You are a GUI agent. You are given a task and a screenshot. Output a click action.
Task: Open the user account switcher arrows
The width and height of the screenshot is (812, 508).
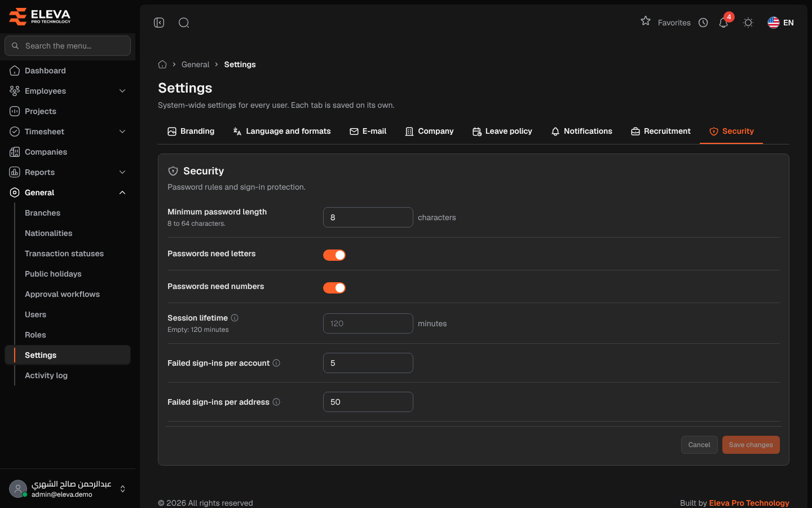[122, 489]
